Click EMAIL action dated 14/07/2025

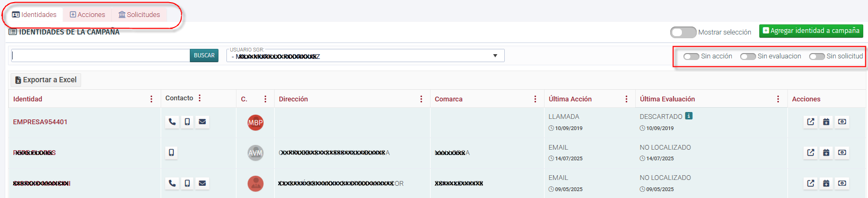pos(558,148)
